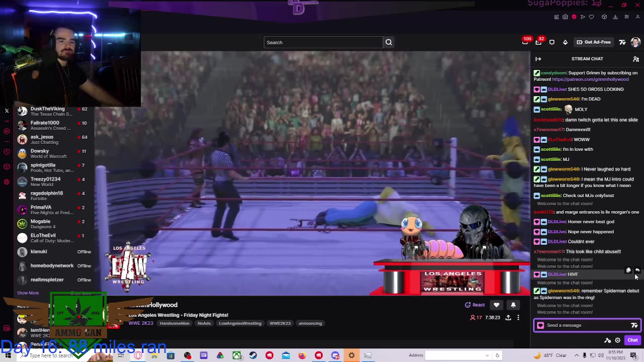The image size is (644, 362).
Task: Open the browser easy-setup menu icon
Action: (x=626, y=17)
